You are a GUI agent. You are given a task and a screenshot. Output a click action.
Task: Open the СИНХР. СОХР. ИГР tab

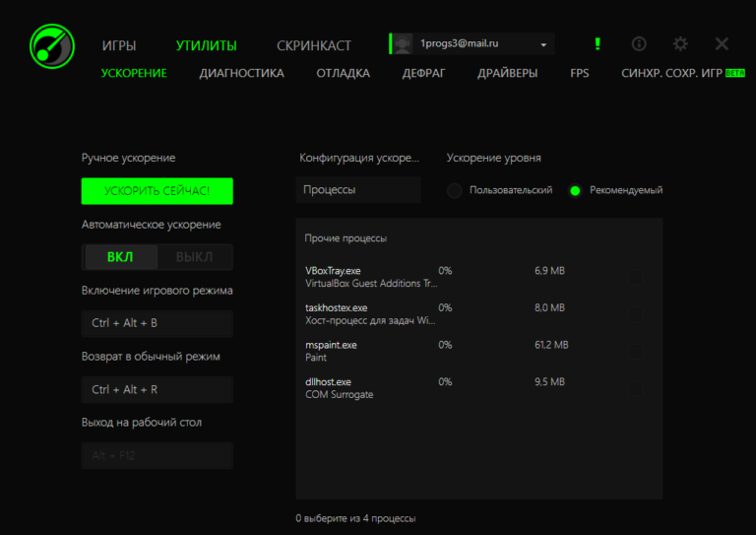[671, 73]
